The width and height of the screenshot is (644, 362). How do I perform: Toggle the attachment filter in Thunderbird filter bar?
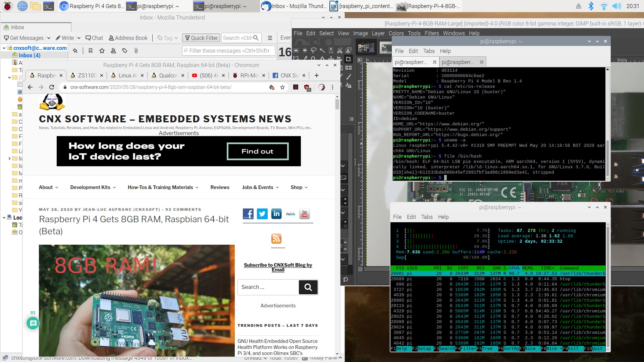(x=136, y=51)
